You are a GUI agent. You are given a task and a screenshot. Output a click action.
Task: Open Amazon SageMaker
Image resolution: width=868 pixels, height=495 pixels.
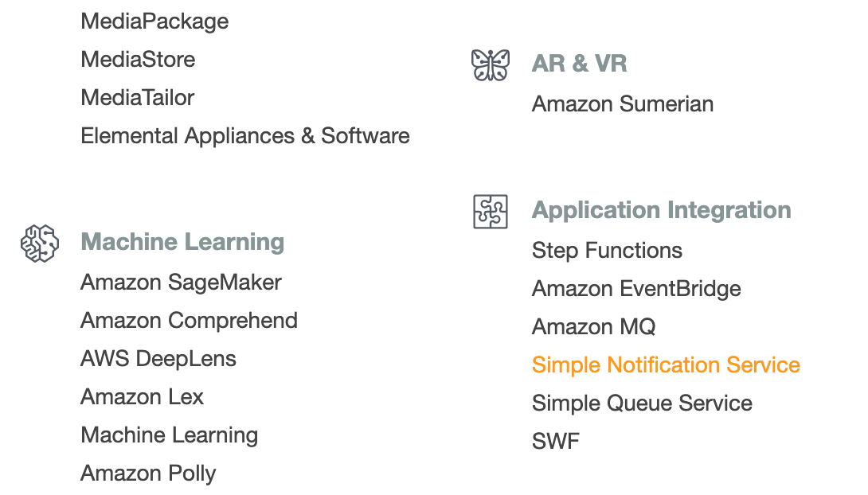coord(181,283)
